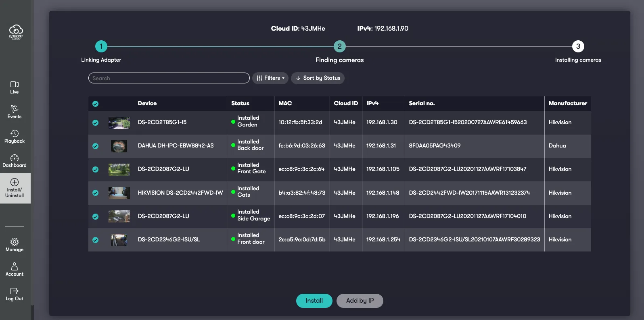Uncheck the DAHUA DH-IPC-EBW8842-AS row
The width and height of the screenshot is (644, 320).
(x=95, y=146)
